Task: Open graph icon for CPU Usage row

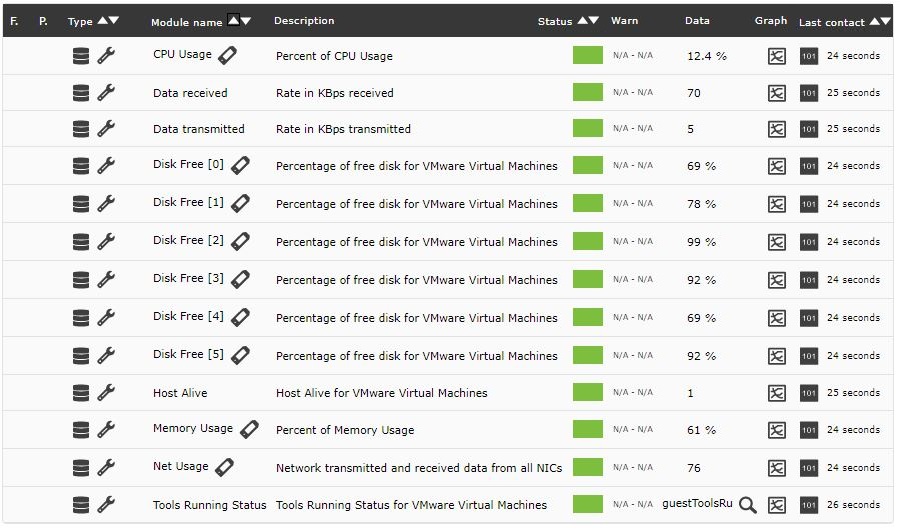Action: pyautogui.click(x=777, y=56)
